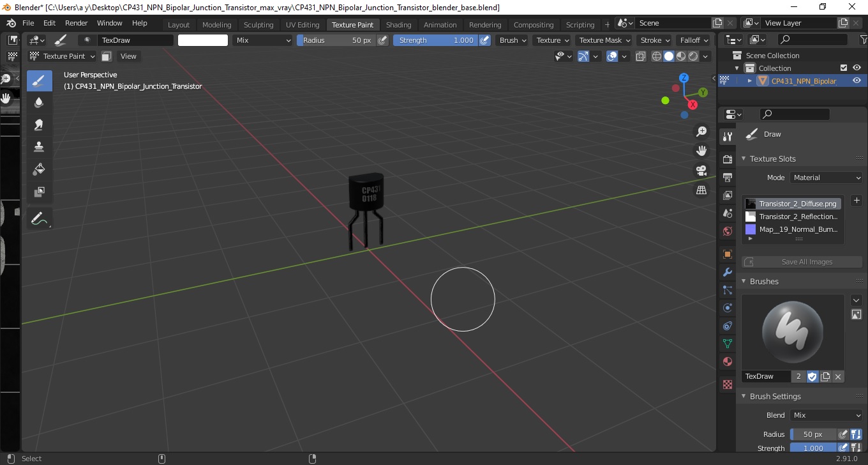
Task: Open the World properties tab
Action: coord(727,231)
